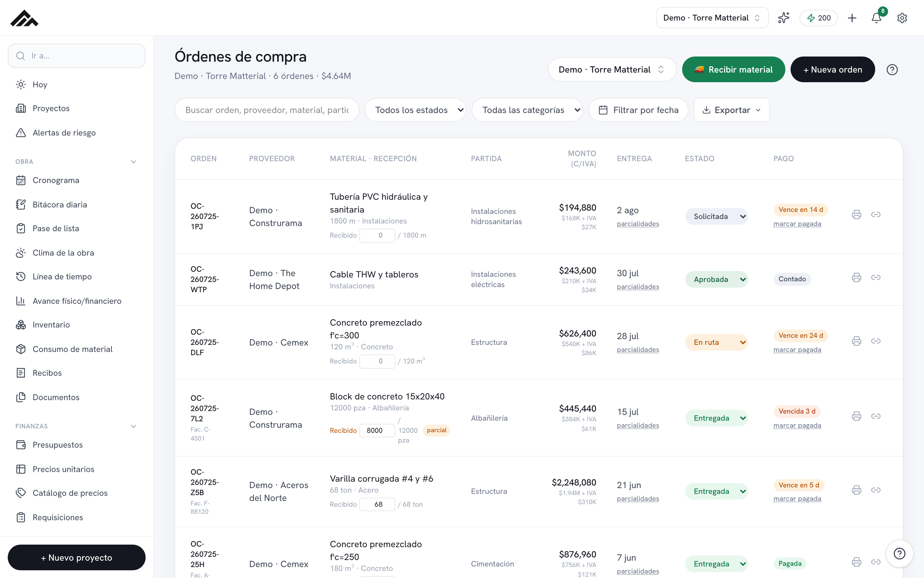Print order OC-260725-DLF
Viewport: 924px width, 578px height.
tap(856, 341)
